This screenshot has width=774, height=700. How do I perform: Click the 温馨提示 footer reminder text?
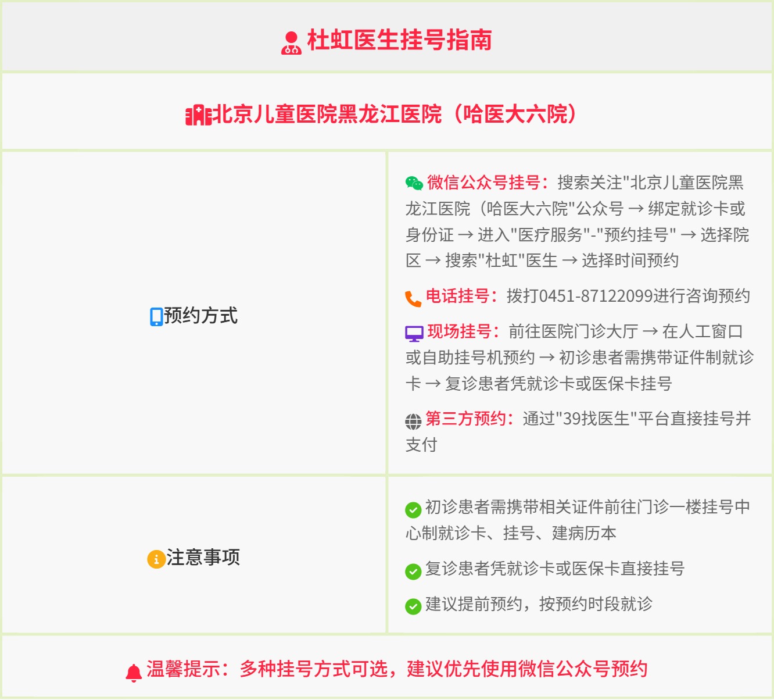coord(397,669)
